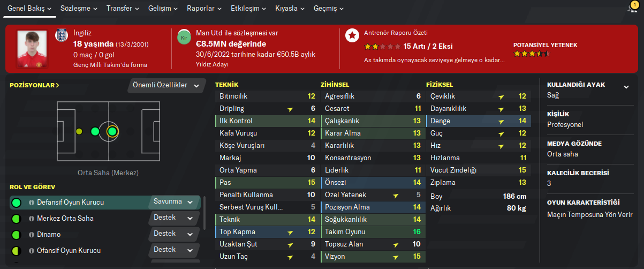Select the yellow-green defensive position dot on pitch
Image resolution: width=644 pixels, height=269 pixels.
click(79, 131)
